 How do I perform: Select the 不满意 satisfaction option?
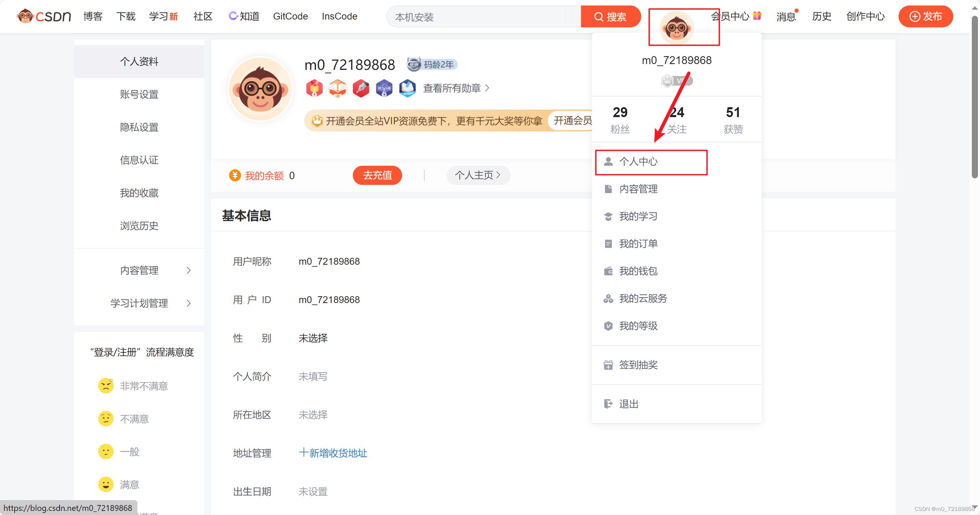point(106,419)
